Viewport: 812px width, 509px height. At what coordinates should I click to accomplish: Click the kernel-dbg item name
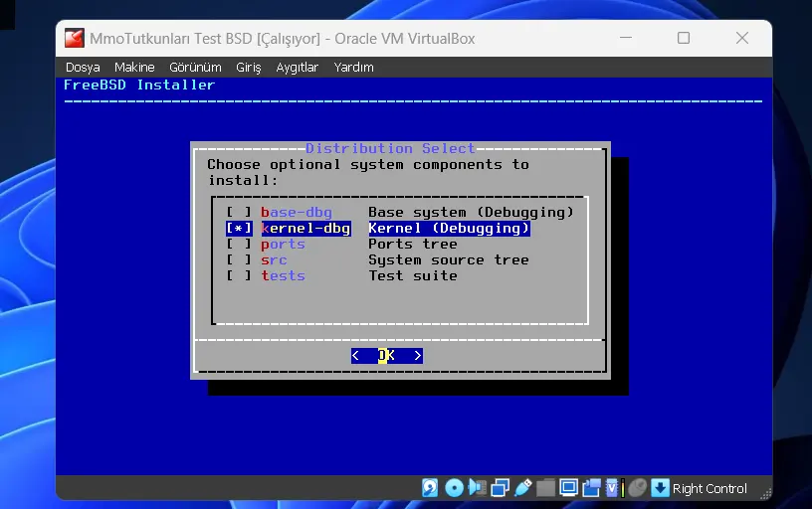(x=305, y=228)
